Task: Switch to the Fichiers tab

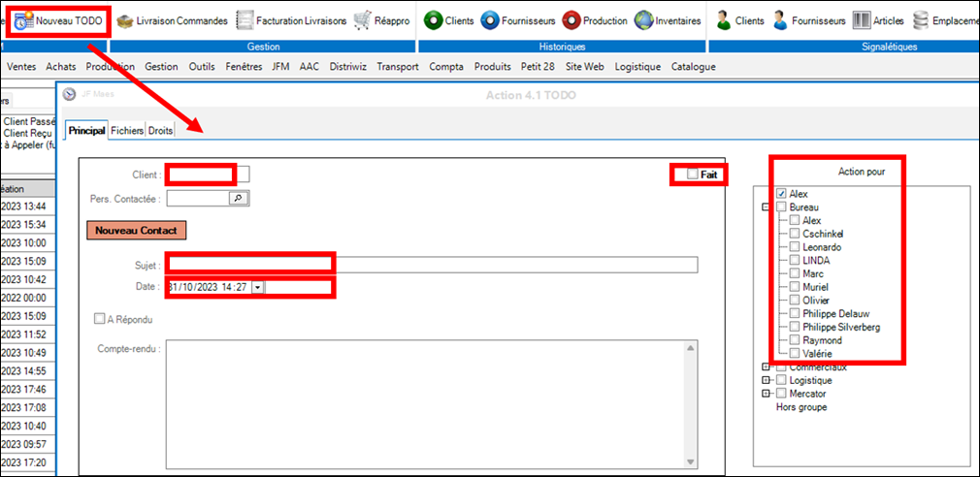Action: pyautogui.click(x=127, y=130)
